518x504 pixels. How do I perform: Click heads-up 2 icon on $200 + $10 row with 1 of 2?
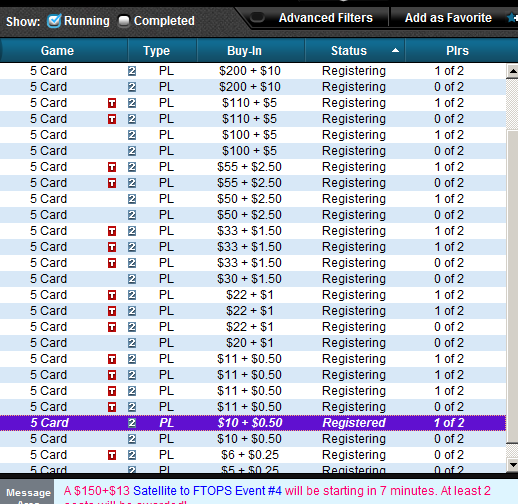132,71
